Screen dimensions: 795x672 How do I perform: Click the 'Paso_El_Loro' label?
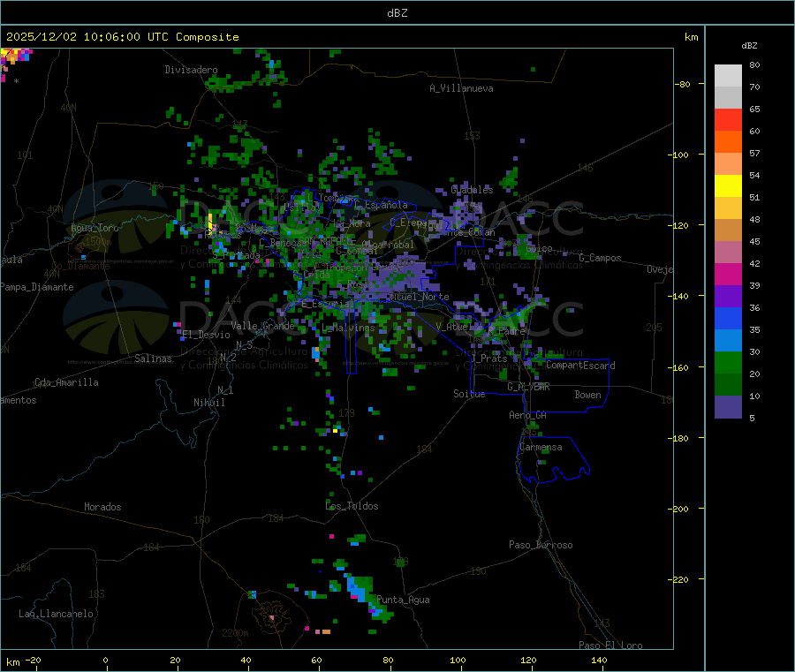[610, 646]
